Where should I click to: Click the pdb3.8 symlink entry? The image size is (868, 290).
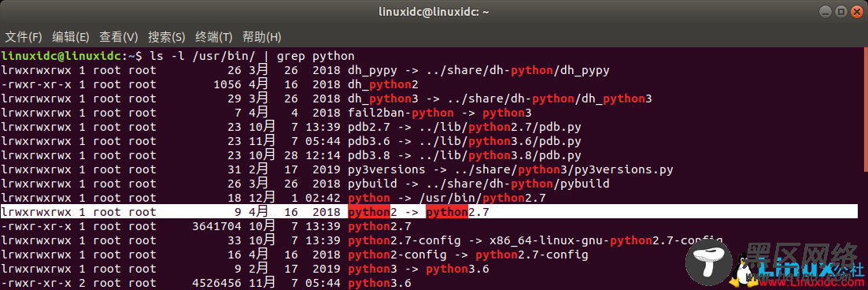point(464,156)
